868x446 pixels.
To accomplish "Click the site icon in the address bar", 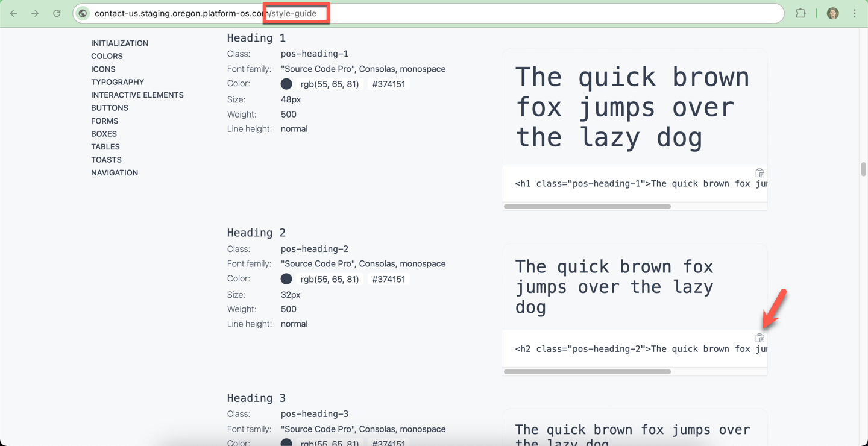I will pos(82,13).
